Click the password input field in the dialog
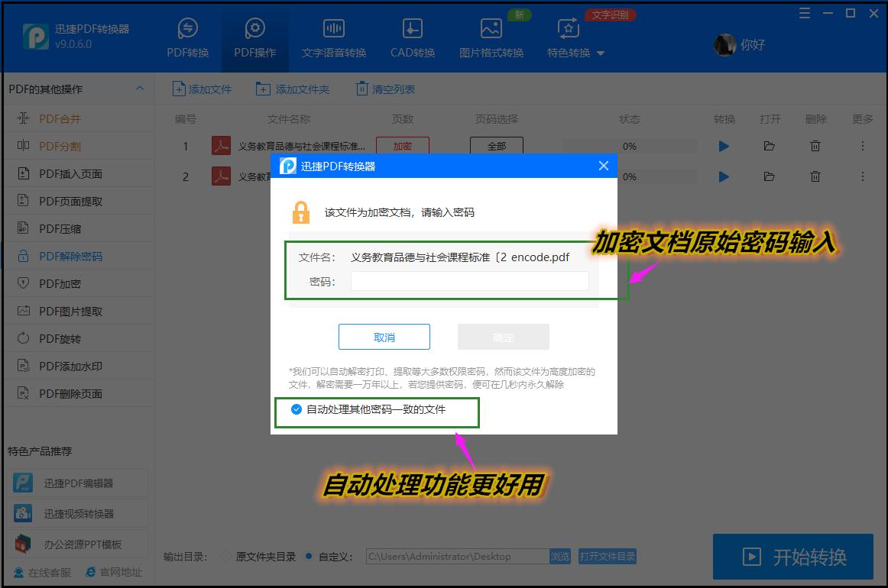The image size is (888, 588). [x=468, y=281]
